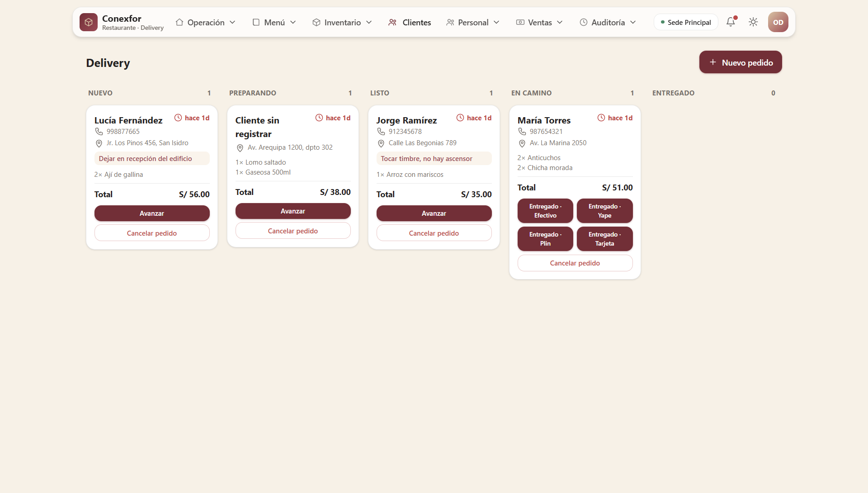The height and width of the screenshot is (493, 868).
Task: Click the phone icon next to 987654321
Action: [x=522, y=132]
